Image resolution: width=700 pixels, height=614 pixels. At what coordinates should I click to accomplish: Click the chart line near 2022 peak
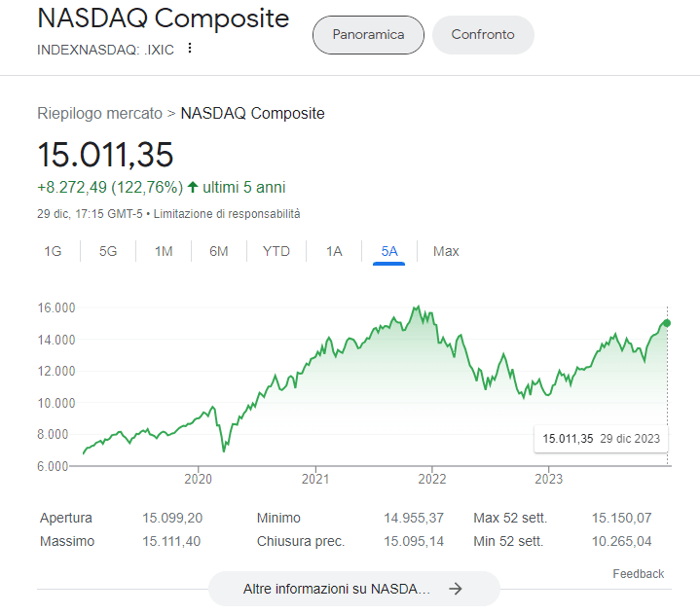[416, 308]
